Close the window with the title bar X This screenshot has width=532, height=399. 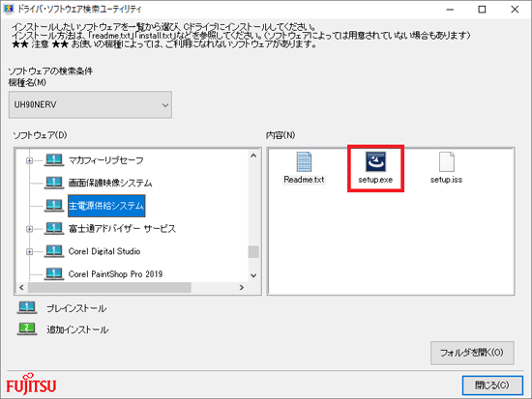[515, 10]
